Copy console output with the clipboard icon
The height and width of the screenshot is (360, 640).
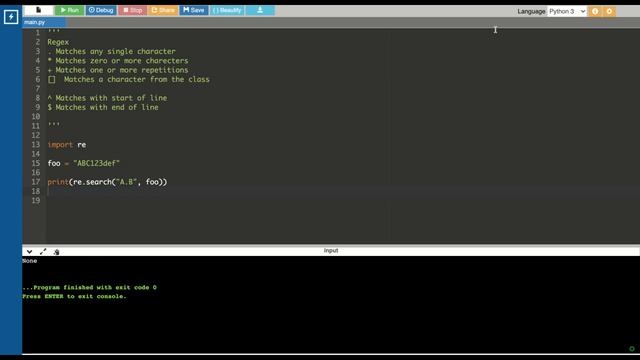pyautogui.click(x=56, y=252)
